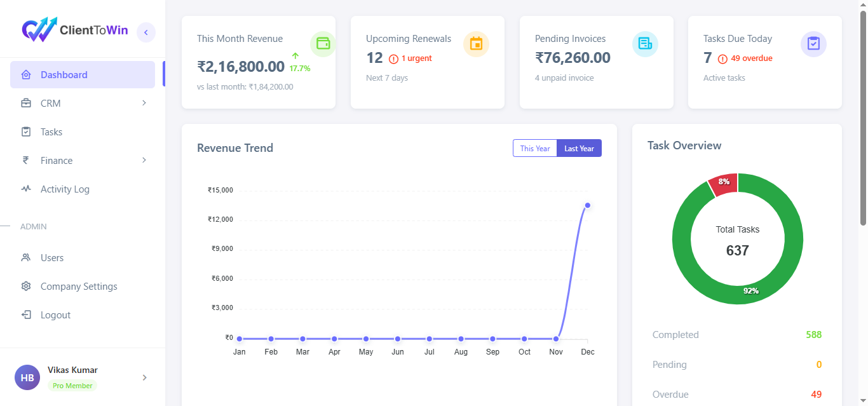Toggle Last Year view on Revenue Trend
Screen dimensions: 868x406
[x=578, y=148]
